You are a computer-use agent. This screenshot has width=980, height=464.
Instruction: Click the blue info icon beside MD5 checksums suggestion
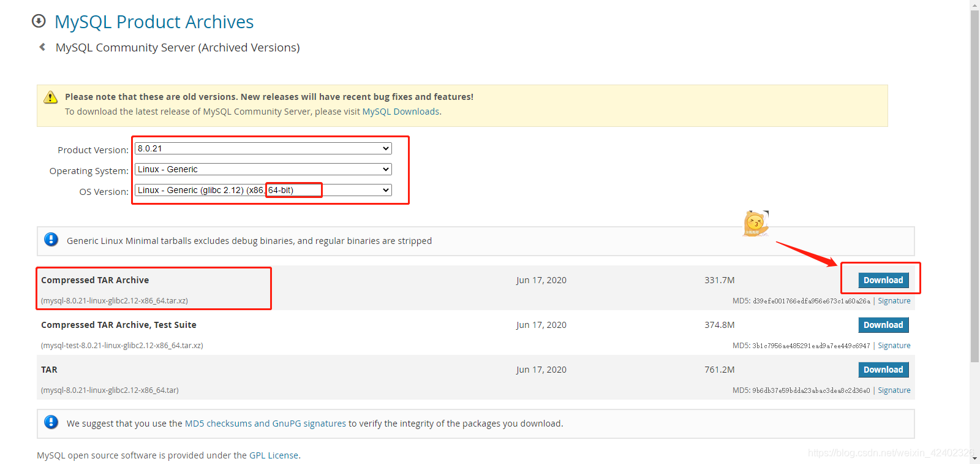[x=51, y=422]
